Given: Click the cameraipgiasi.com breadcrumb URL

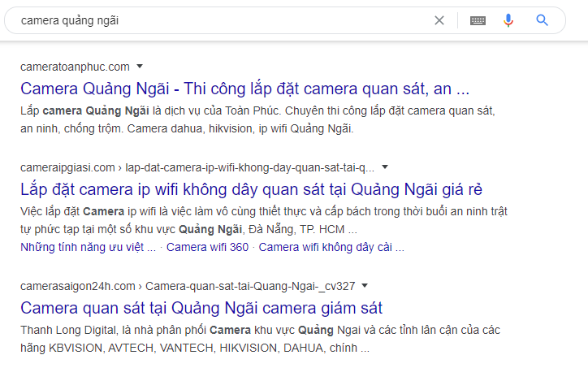Looking at the screenshot, I should pyautogui.click(x=197, y=167).
